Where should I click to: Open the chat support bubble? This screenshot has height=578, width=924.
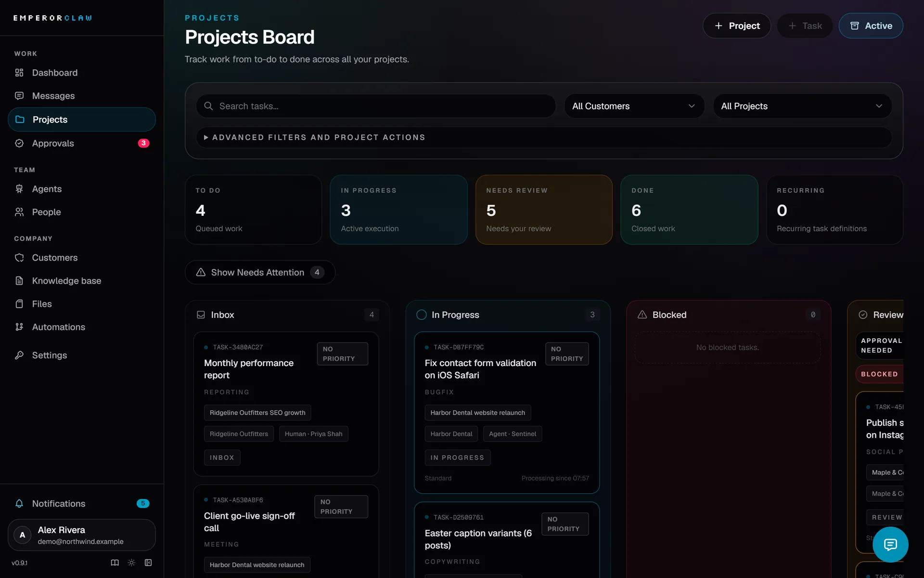point(890,544)
